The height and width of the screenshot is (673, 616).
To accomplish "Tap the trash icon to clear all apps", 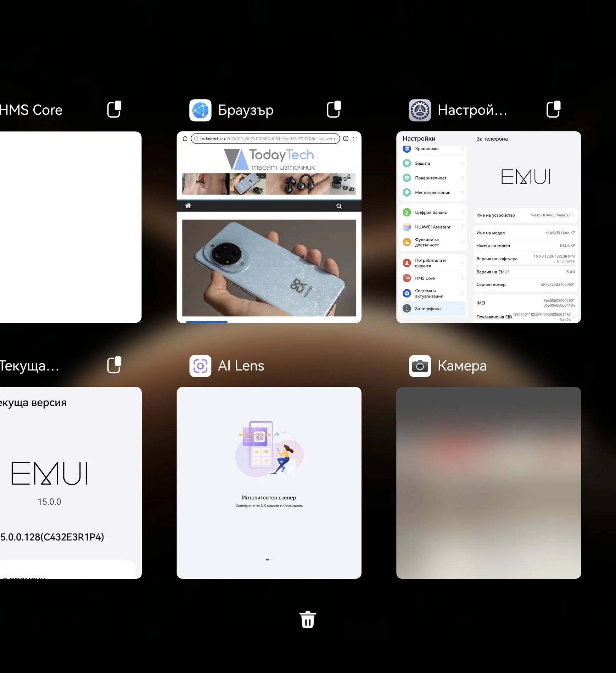I will [x=308, y=620].
